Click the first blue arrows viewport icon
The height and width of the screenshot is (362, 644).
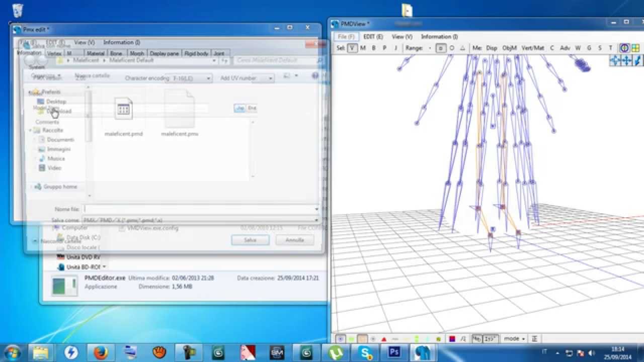pos(615,61)
